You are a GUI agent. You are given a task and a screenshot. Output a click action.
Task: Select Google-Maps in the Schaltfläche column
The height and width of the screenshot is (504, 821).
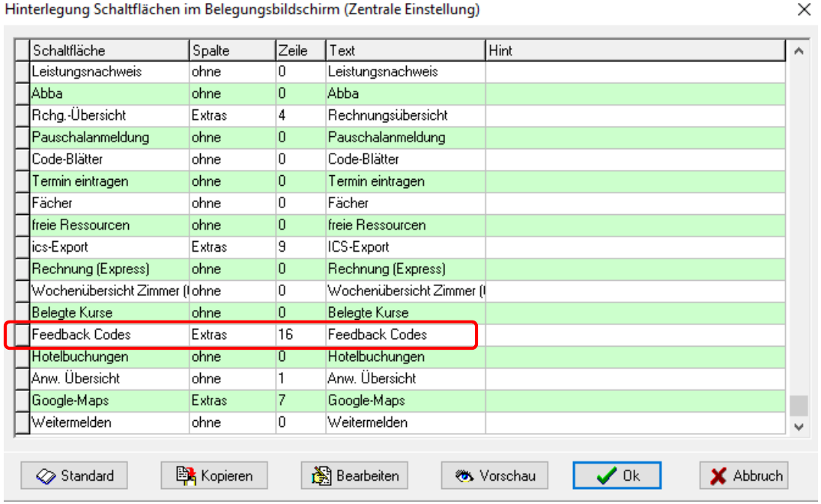coord(109,401)
